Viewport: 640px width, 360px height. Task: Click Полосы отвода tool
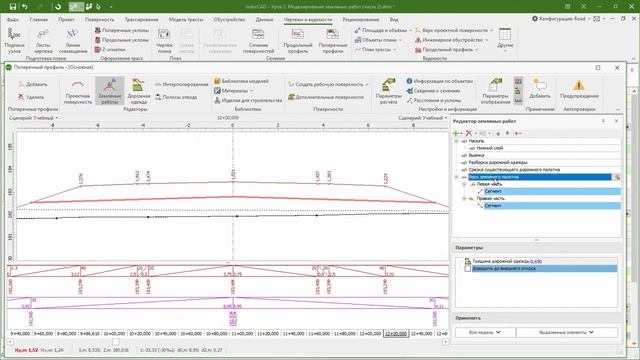(176, 97)
